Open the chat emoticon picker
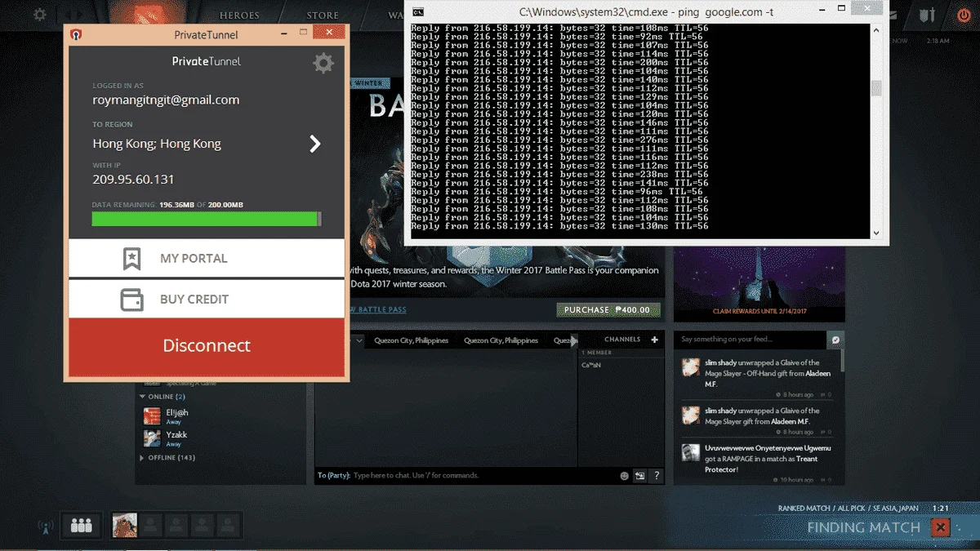Screen dimensions: 980x551 [625, 476]
